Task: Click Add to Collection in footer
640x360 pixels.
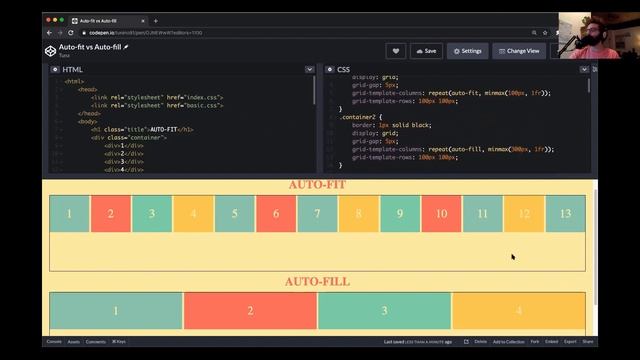Action: coord(509,342)
